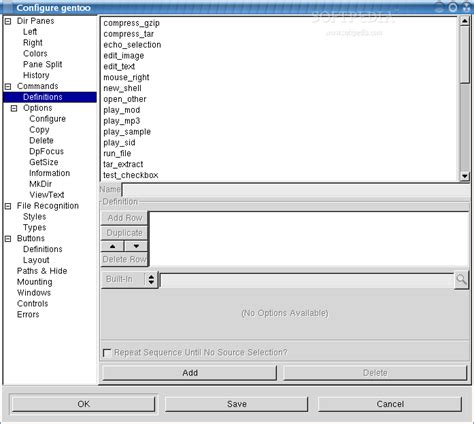Collapse the Commands tree node
Viewport: 474px width, 424px height.
(x=8, y=87)
